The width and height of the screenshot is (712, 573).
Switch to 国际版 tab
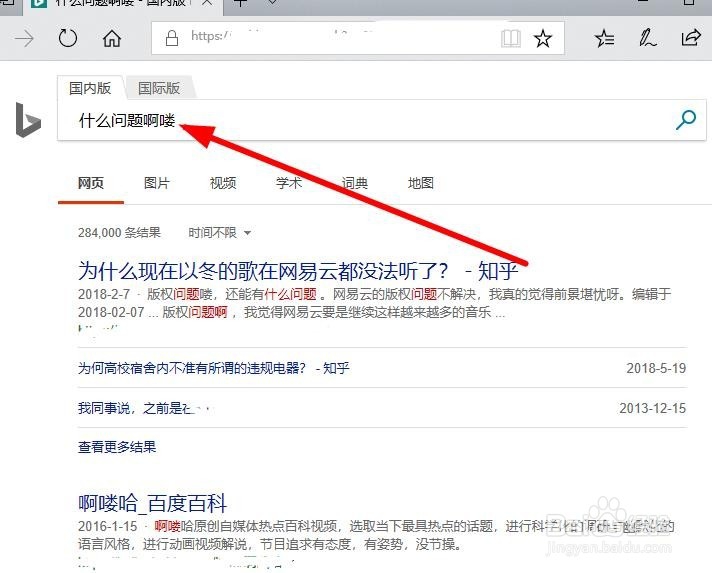coord(159,88)
